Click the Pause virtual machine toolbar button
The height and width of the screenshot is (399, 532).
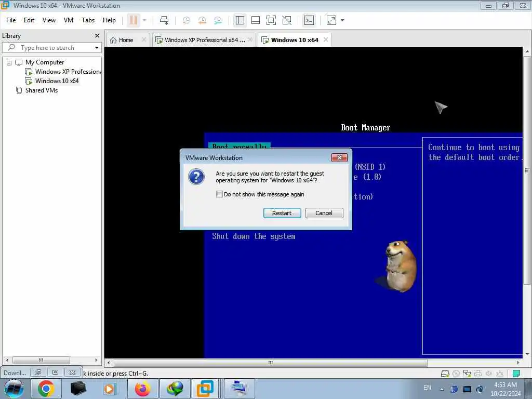(134, 20)
